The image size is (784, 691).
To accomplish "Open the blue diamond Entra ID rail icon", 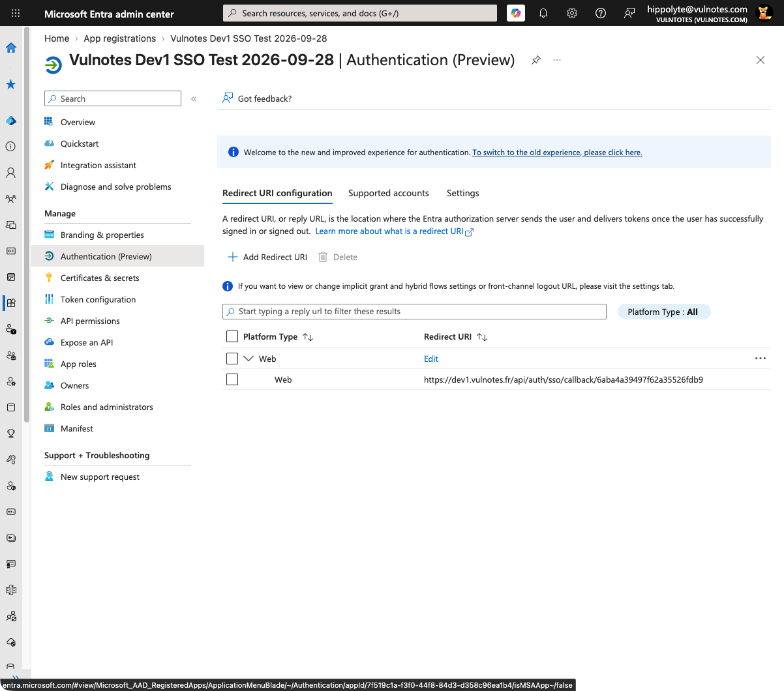I will point(11,121).
